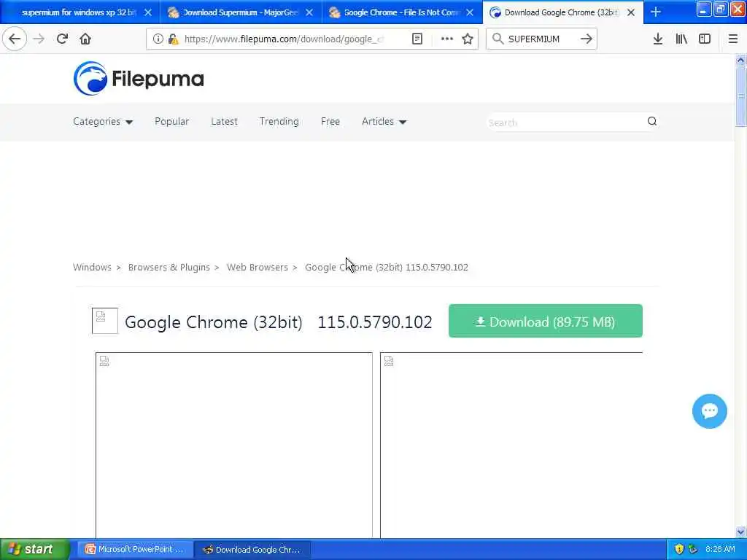Switch to Microsoft PowerPoint taskbar item

(x=135, y=550)
